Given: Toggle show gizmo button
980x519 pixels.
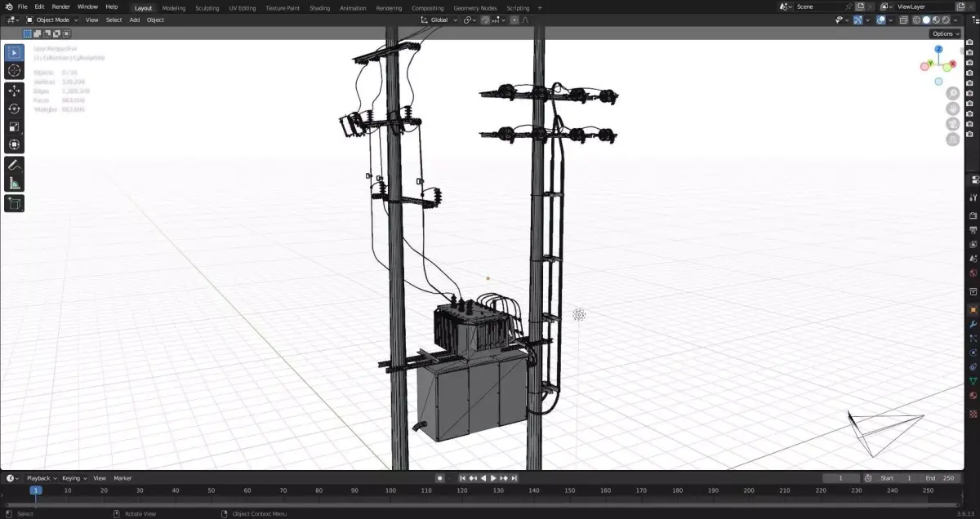Looking at the screenshot, I should (x=859, y=20).
